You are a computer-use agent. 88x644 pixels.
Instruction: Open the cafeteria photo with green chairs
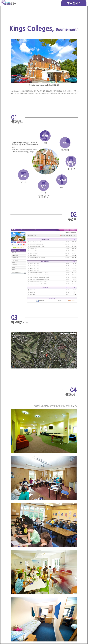pos(44,572)
